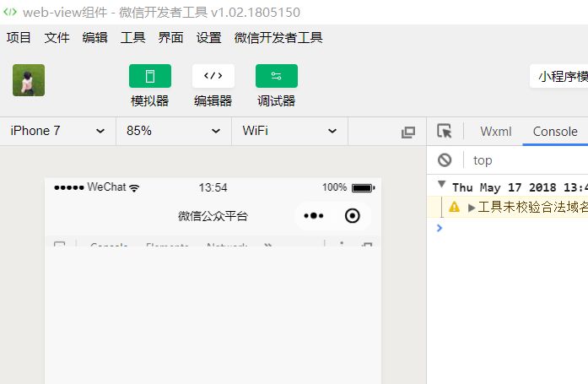
Task: Click the simulator WiFi signal icon
Action: click(x=134, y=187)
